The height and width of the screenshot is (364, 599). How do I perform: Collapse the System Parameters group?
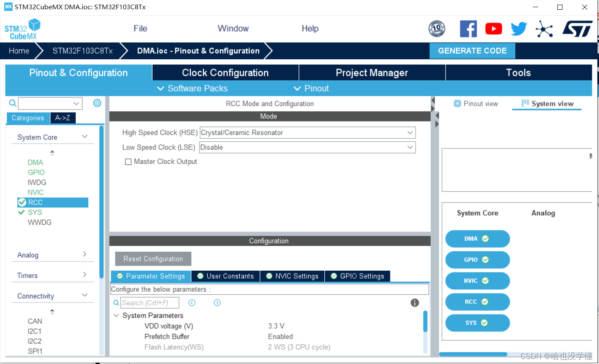tap(117, 316)
